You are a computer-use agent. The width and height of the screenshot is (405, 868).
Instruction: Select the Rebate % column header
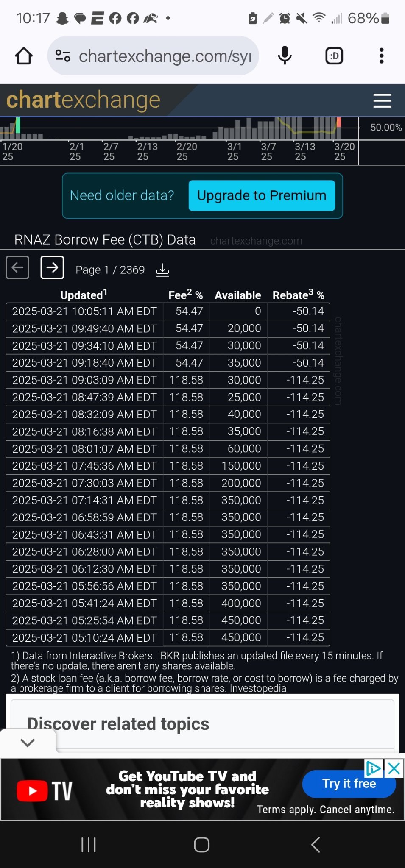coord(299,295)
